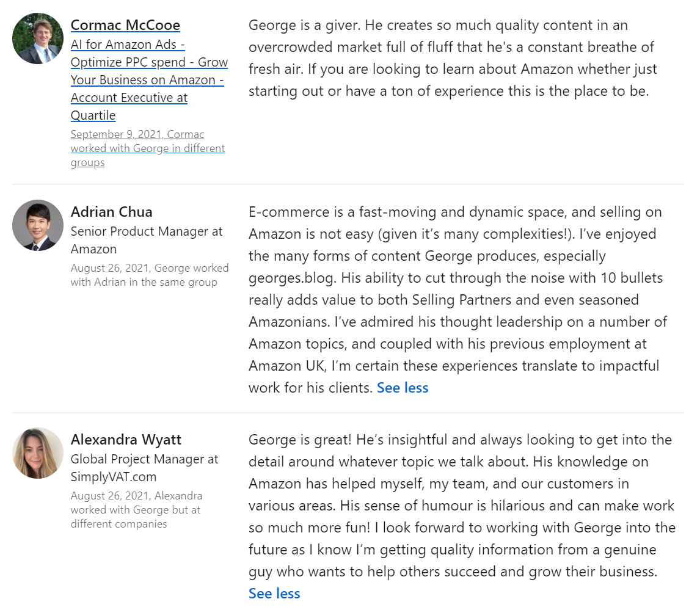Click the 'georges.blog' mention in Adrian's text
Image resolution: width=700 pixels, height=610 pixels.
coord(292,278)
